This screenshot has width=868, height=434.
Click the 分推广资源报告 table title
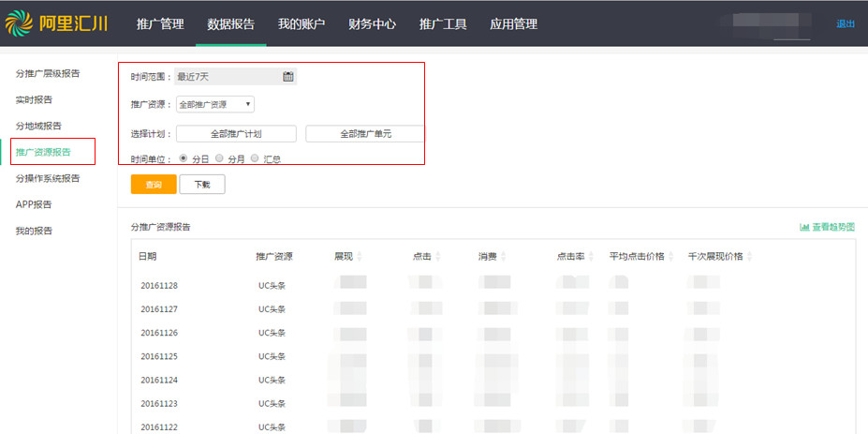pyautogui.click(x=161, y=227)
